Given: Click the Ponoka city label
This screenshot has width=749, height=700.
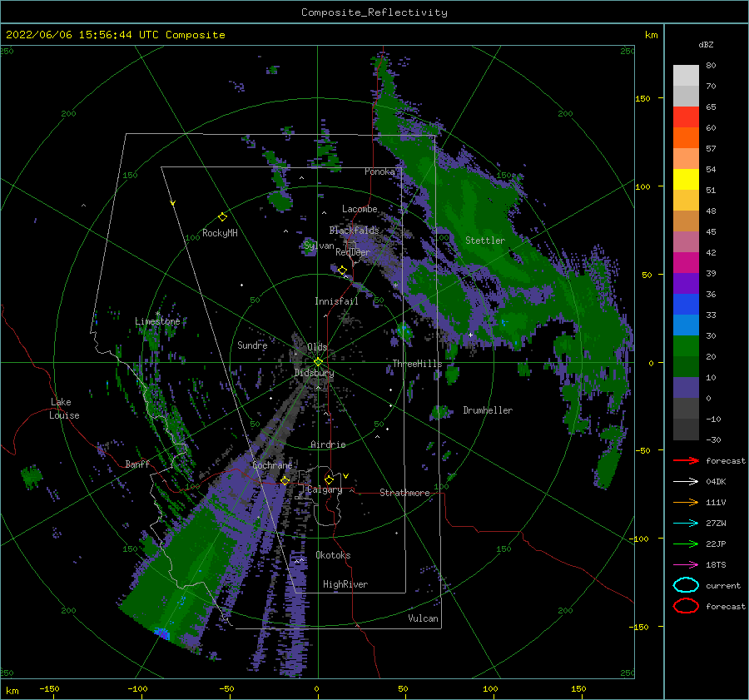Looking at the screenshot, I should coord(379,171).
